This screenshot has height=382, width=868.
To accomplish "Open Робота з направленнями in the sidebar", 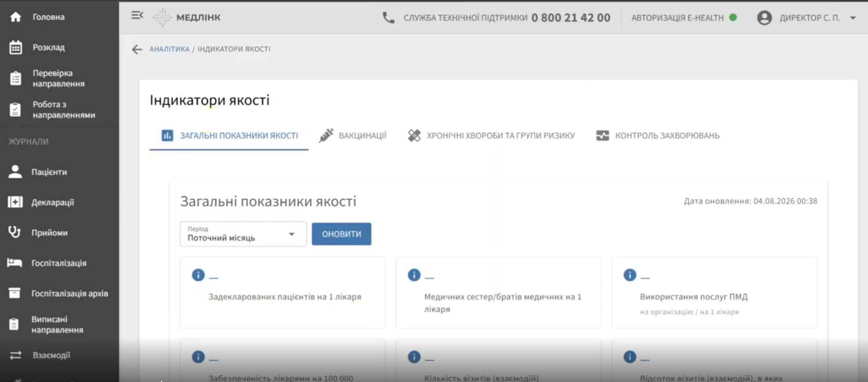I will pyautogui.click(x=64, y=110).
